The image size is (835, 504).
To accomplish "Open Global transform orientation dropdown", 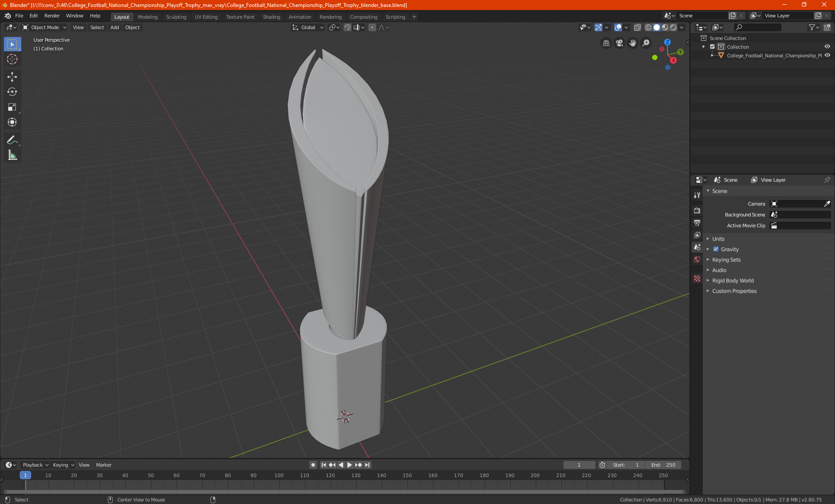I will 308,27.
